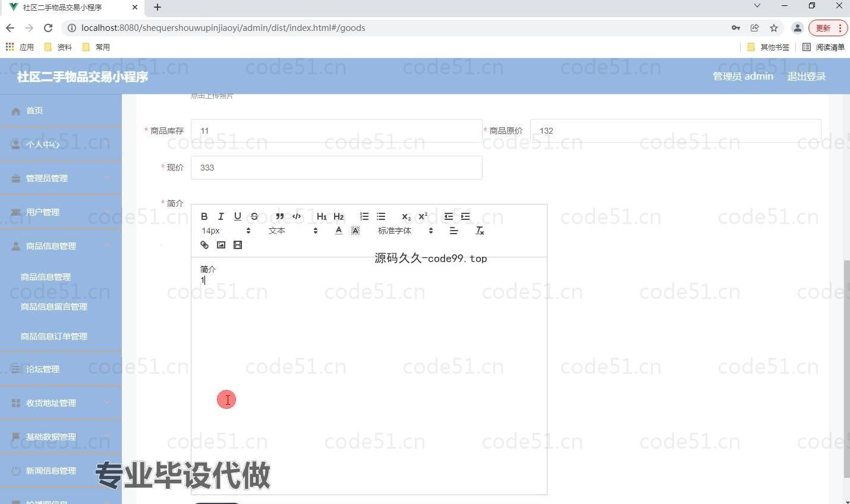850x504 pixels.
Task: Expand 管理员管理 sidebar menu
Action: coord(61,178)
